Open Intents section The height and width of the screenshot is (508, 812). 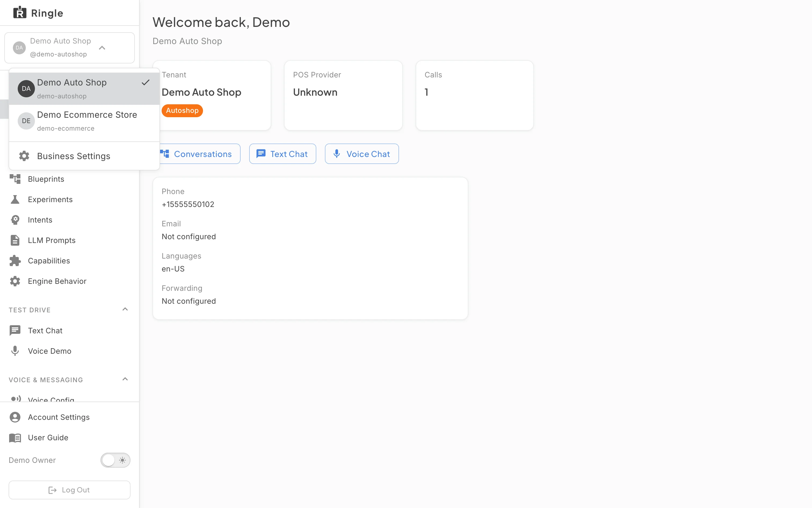tap(70, 220)
